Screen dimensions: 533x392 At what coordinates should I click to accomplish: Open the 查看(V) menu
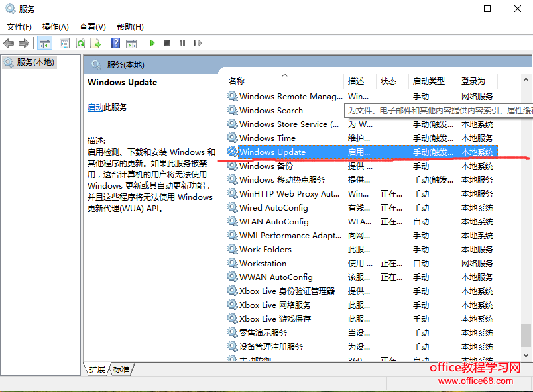click(91, 27)
